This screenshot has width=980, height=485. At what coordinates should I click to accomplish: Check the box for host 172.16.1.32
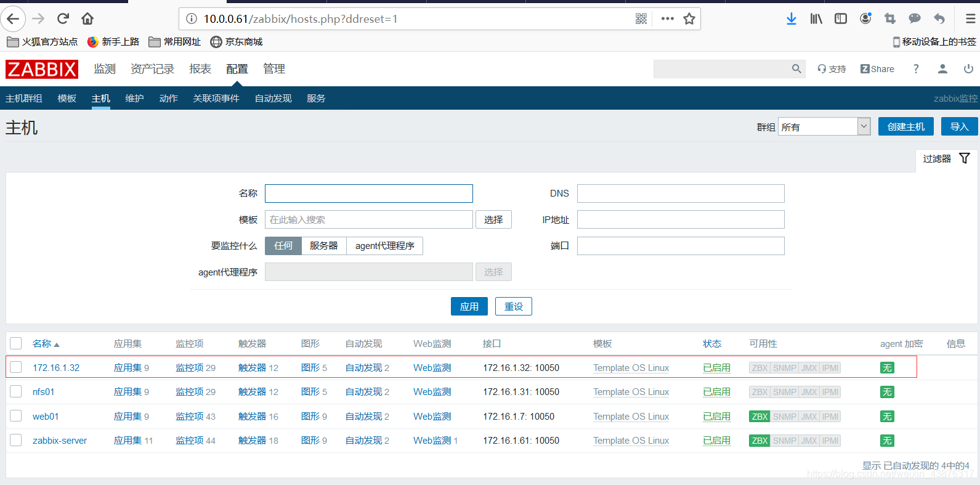point(16,367)
